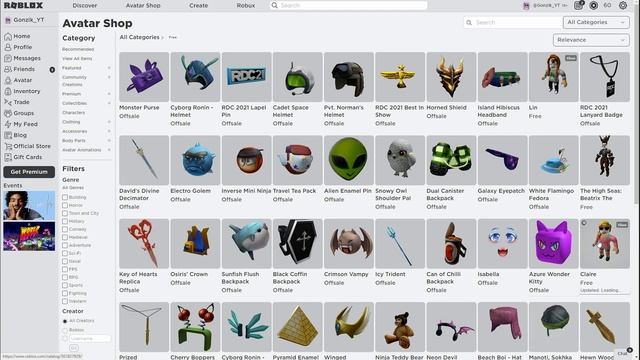Screen dimensions: 640x360
Task: Click the Roblox logo
Action: coord(23,5)
